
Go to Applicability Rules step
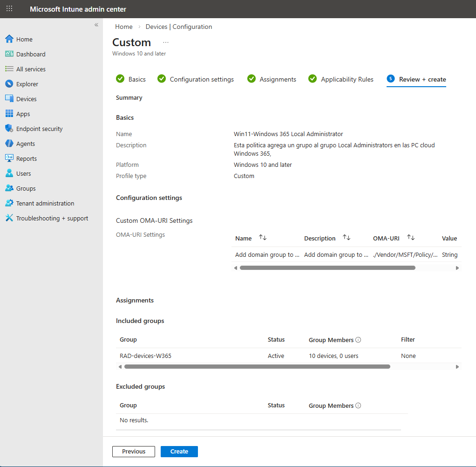click(x=347, y=79)
